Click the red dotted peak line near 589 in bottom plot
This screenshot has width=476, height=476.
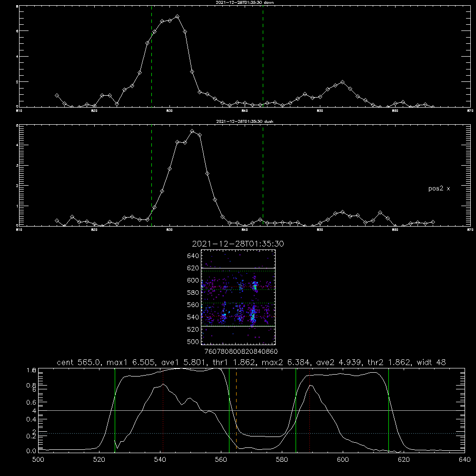tap(310, 411)
